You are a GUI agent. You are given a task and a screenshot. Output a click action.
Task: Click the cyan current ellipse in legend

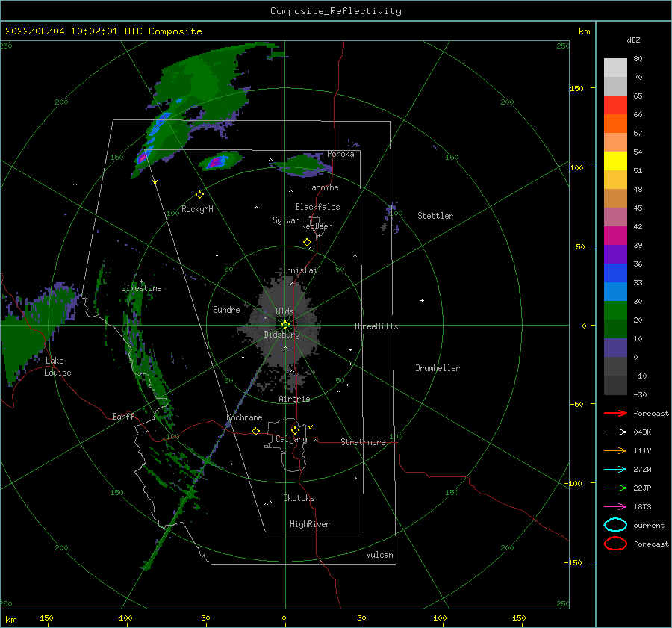tap(615, 525)
